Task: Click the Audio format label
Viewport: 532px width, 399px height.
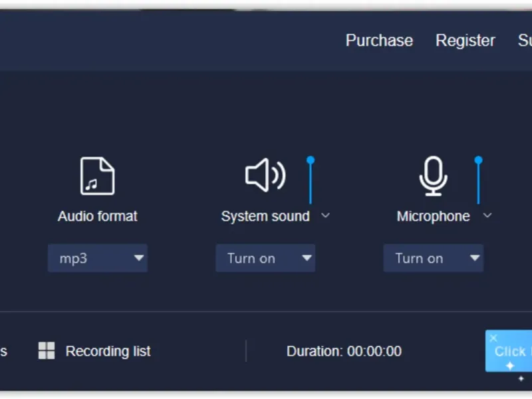Action: tap(98, 216)
